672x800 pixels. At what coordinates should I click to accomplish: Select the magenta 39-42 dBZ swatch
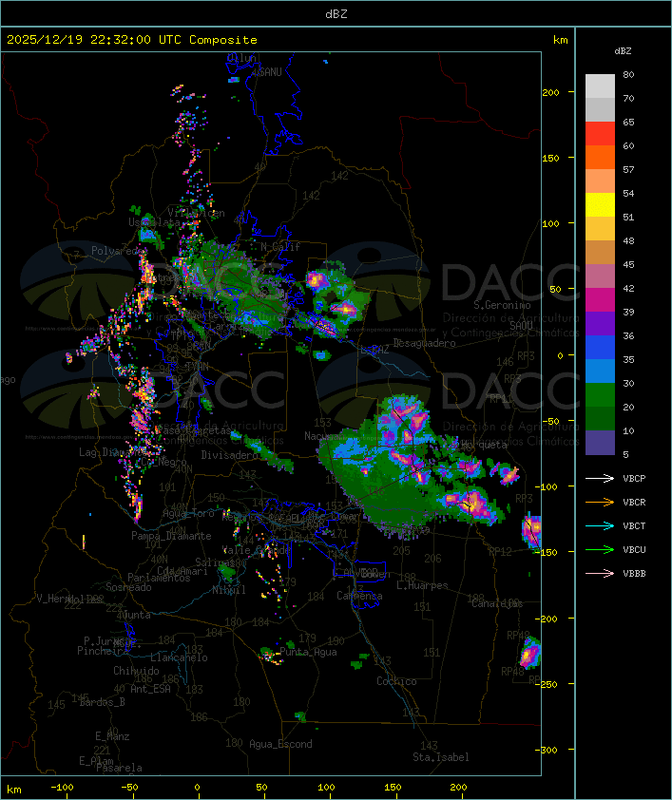600,299
